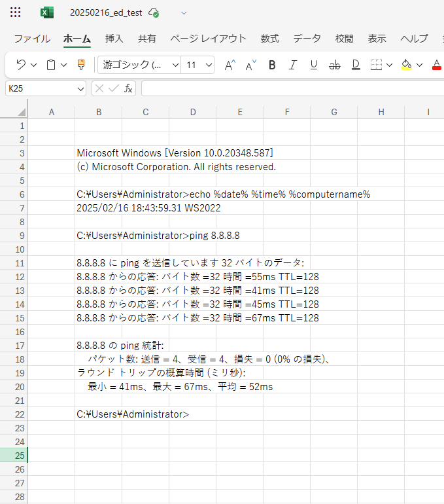Click the Undo arrow icon
Image resolution: width=444 pixels, height=504 pixels.
pyautogui.click(x=20, y=65)
